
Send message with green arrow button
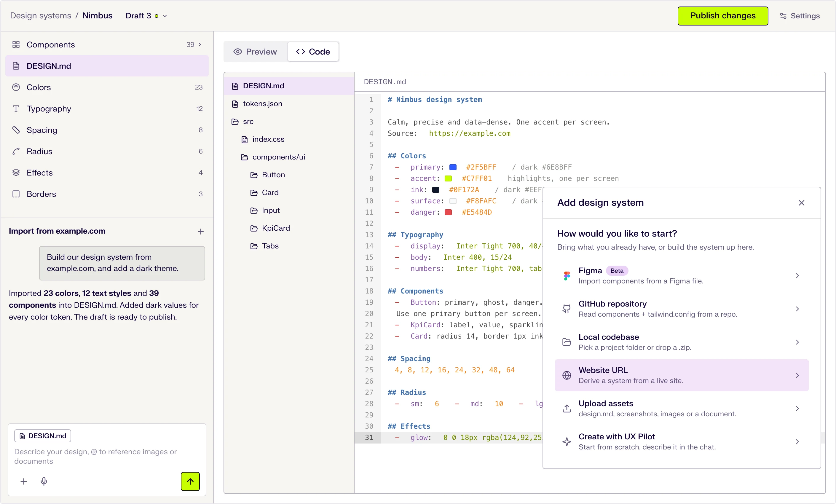tap(190, 481)
